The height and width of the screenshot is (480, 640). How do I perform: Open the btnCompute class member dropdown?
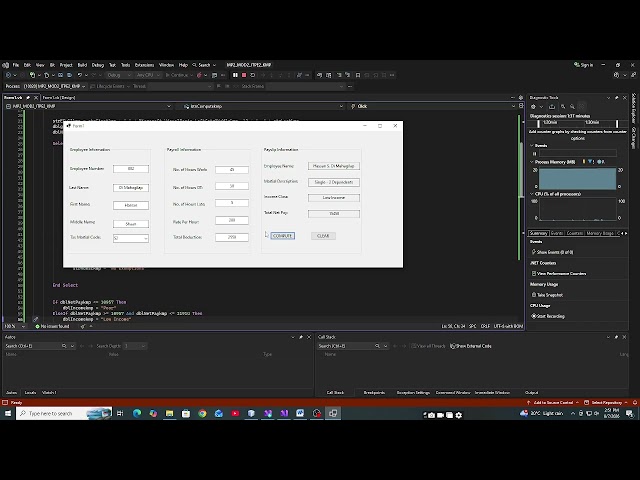click(263, 106)
